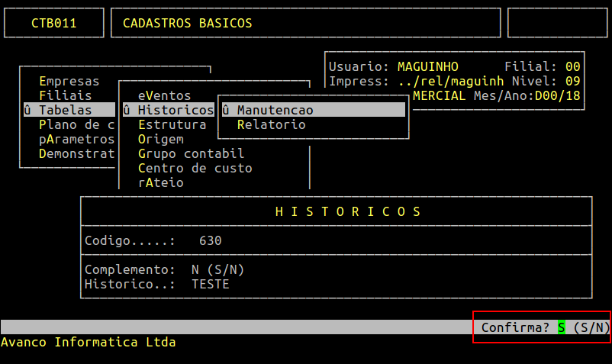
Task: Click the Historico field containing TESTE
Action: [210, 284]
